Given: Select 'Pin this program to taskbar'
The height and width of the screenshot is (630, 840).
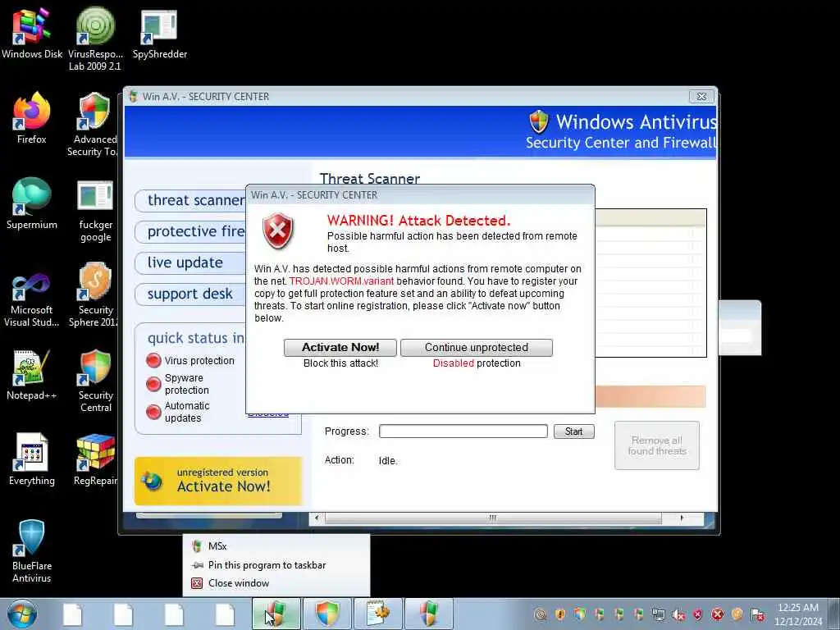Looking at the screenshot, I should coord(276,565).
